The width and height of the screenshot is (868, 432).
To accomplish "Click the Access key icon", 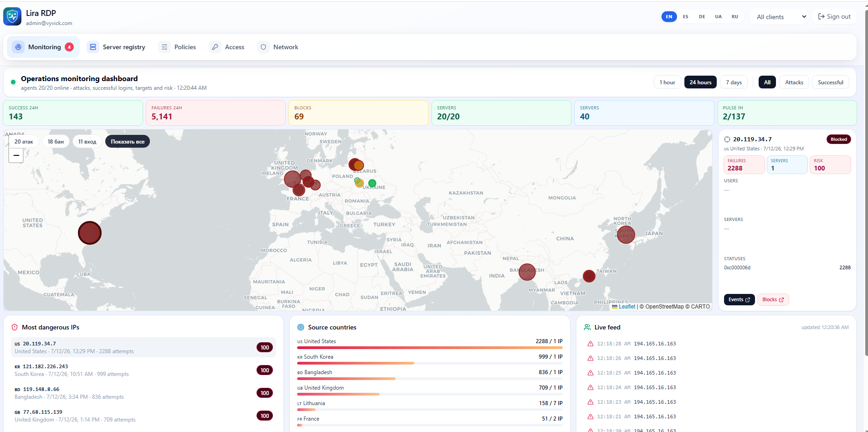I will pos(215,47).
